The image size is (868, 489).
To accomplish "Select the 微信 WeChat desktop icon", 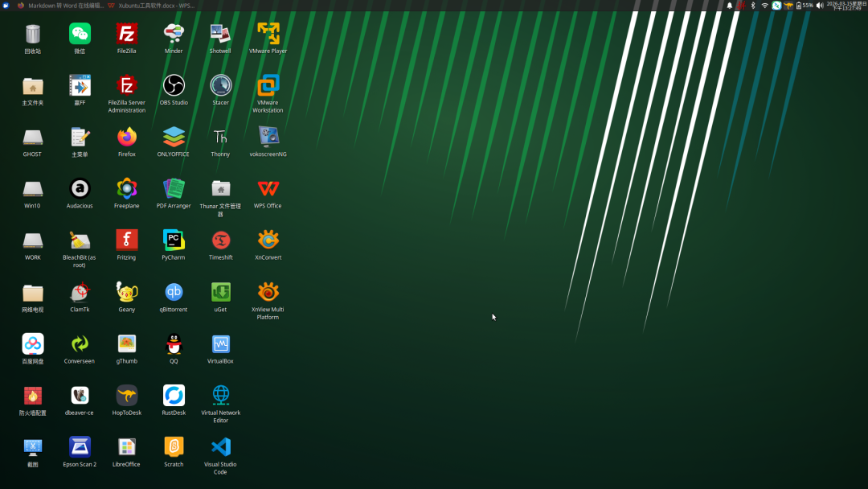I will 80,39.
